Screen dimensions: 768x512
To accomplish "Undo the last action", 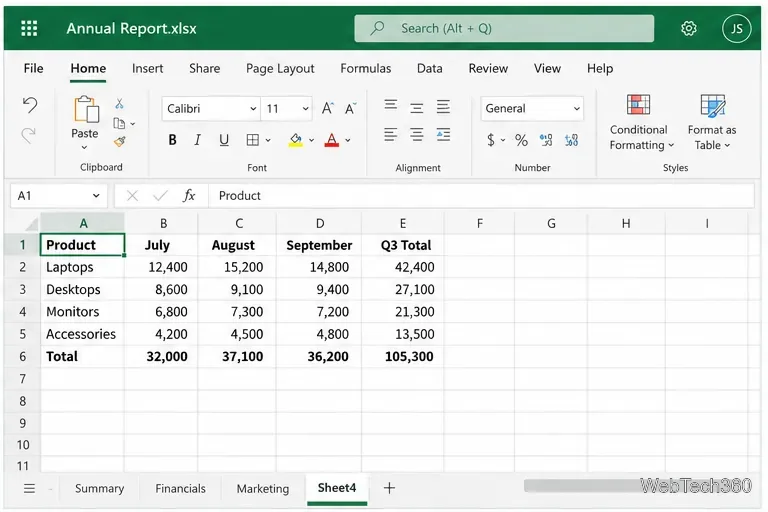I will click(30, 105).
